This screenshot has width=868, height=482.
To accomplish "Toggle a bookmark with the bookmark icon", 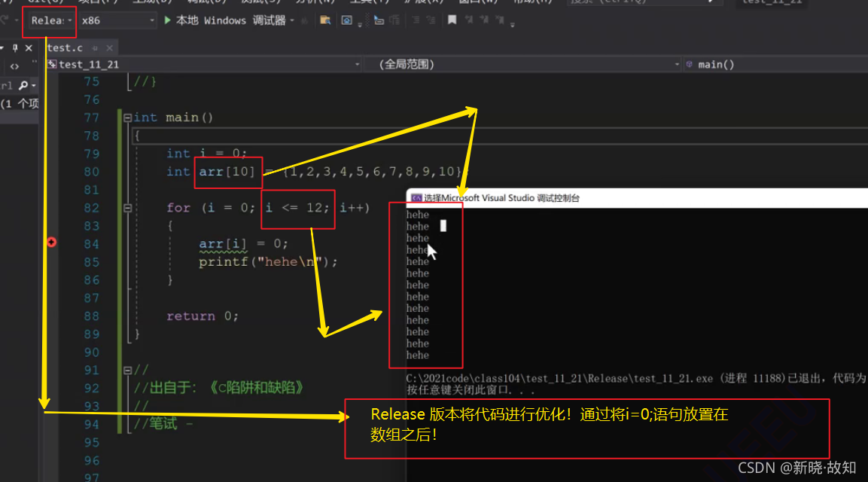I will [x=452, y=20].
